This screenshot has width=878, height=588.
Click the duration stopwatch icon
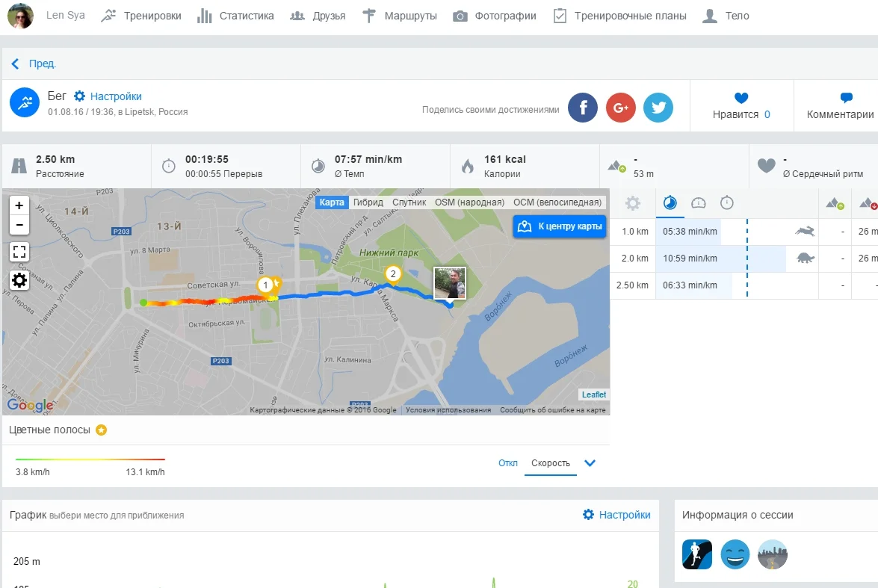click(x=169, y=166)
